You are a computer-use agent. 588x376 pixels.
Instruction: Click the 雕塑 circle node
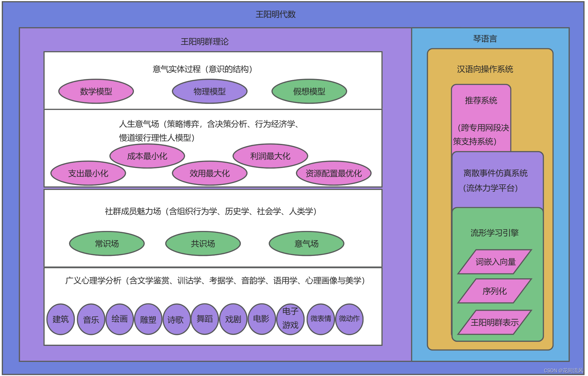(148, 319)
